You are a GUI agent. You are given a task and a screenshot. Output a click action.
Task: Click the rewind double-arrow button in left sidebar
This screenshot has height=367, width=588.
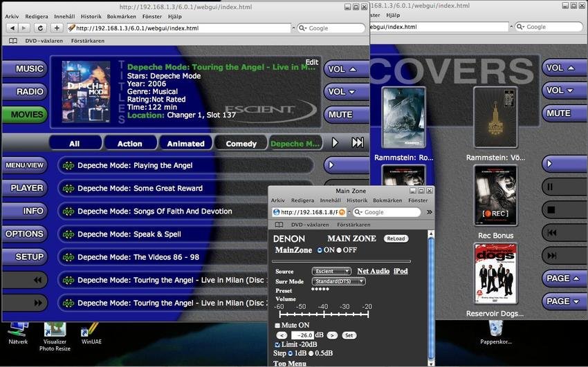point(25,280)
